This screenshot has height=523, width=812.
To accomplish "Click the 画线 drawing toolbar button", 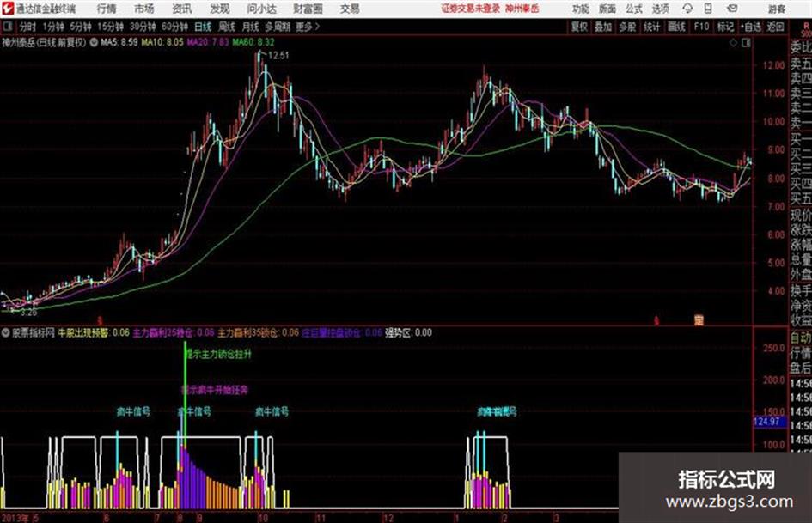I will pyautogui.click(x=676, y=27).
